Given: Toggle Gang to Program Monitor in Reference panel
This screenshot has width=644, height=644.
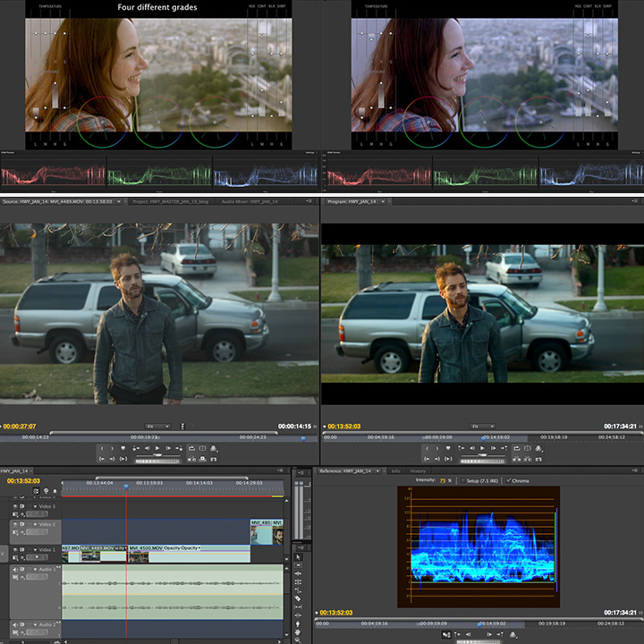Looking at the screenshot, I should tap(446, 634).
